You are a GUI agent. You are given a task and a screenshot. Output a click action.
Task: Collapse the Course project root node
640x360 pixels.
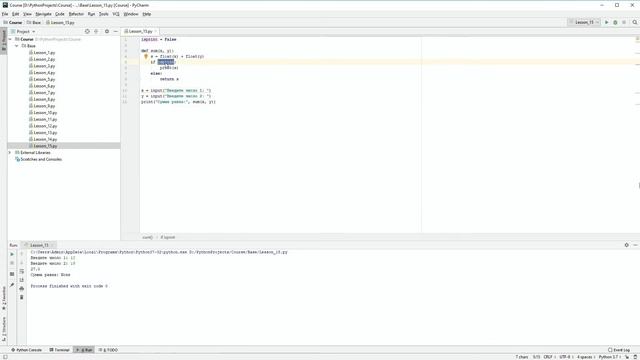pos(10,40)
